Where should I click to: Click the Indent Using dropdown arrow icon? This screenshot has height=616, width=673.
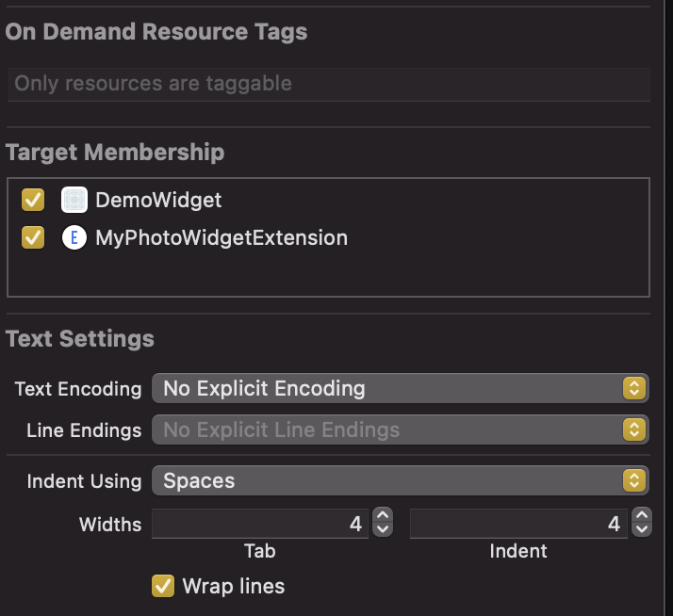click(x=634, y=480)
